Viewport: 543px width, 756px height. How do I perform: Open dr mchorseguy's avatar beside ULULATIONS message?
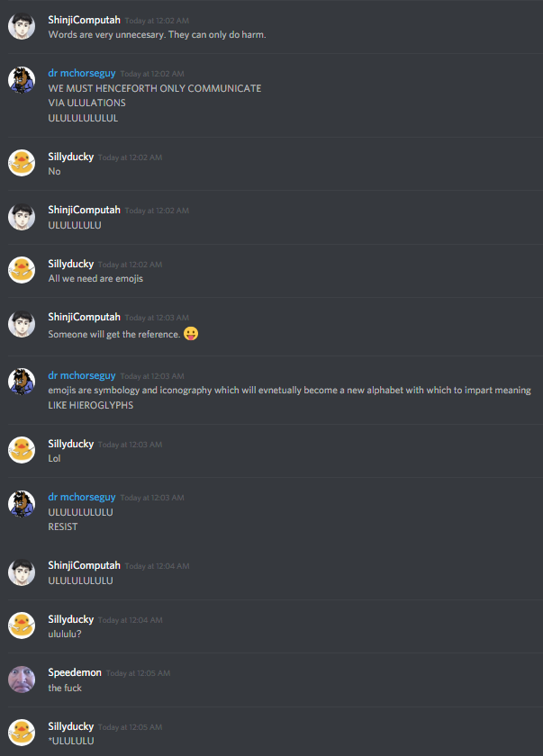pos(22,80)
